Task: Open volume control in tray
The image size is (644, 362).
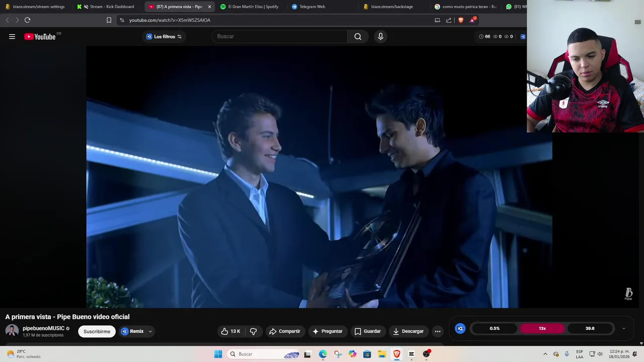Action: 600,354
